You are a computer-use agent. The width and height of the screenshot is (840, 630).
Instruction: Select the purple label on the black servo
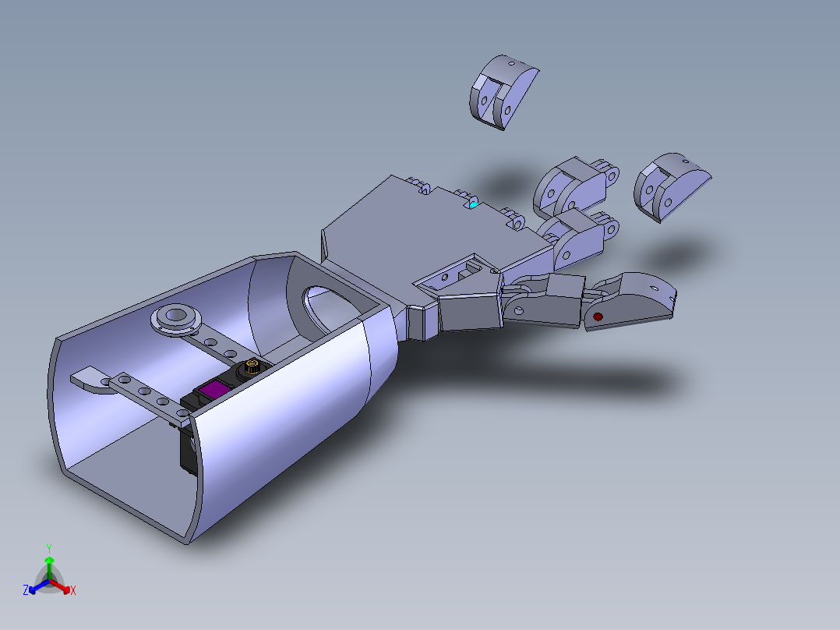214,389
